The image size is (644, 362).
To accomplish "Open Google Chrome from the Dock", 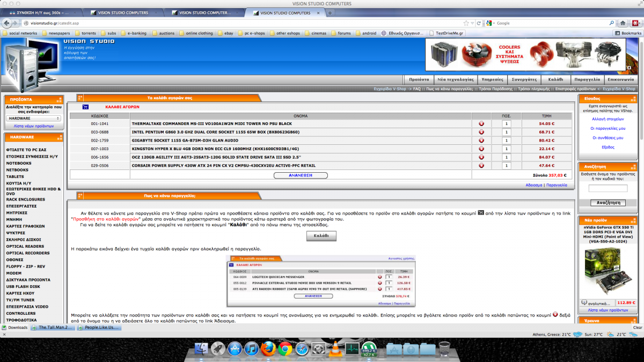I will click(284, 349).
